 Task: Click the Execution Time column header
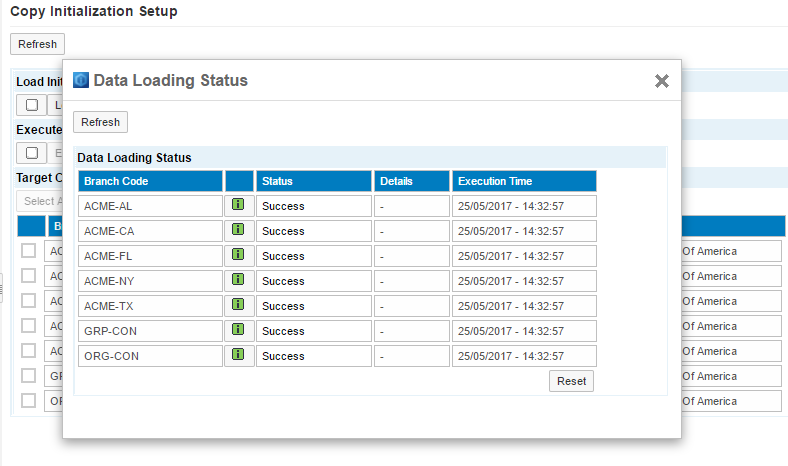click(523, 181)
